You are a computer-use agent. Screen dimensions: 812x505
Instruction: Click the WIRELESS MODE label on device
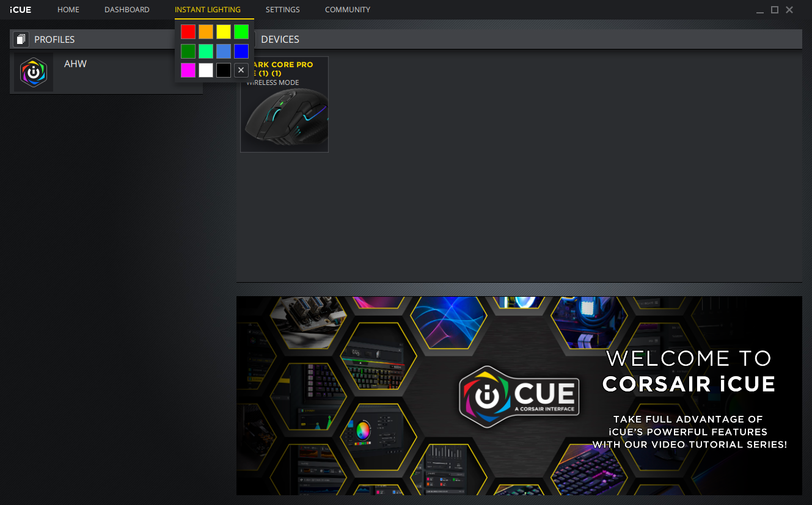tap(272, 82)
